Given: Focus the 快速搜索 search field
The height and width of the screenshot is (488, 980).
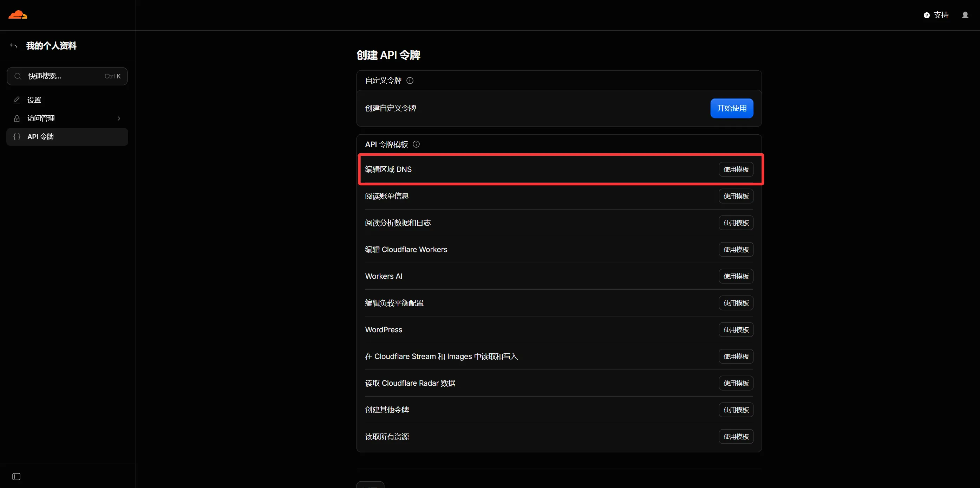Looking at the screenshot, I should click(x=67, y=76).
